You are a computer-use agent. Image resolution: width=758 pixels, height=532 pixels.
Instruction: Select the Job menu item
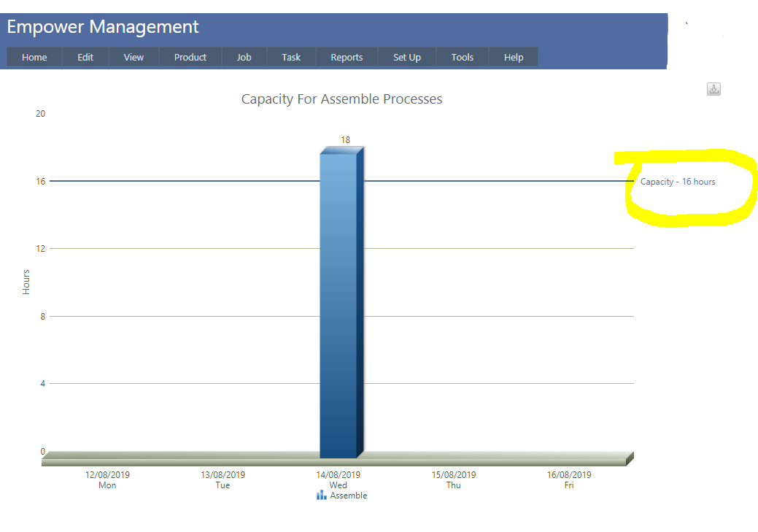point(244,57)
